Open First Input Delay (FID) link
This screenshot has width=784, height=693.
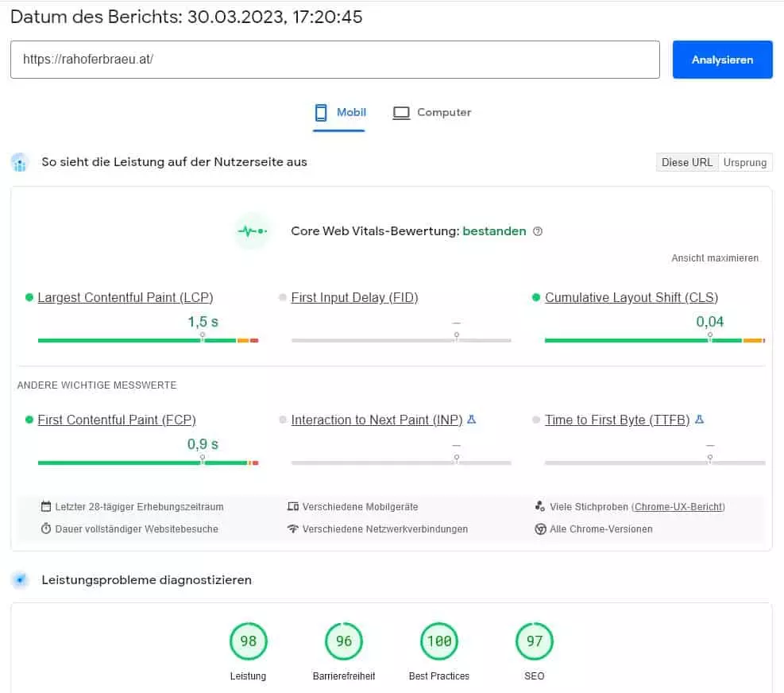click(354, 298)
